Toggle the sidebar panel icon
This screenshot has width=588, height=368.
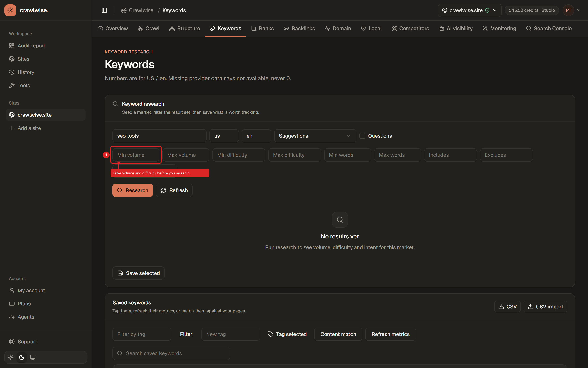point(104,10)
